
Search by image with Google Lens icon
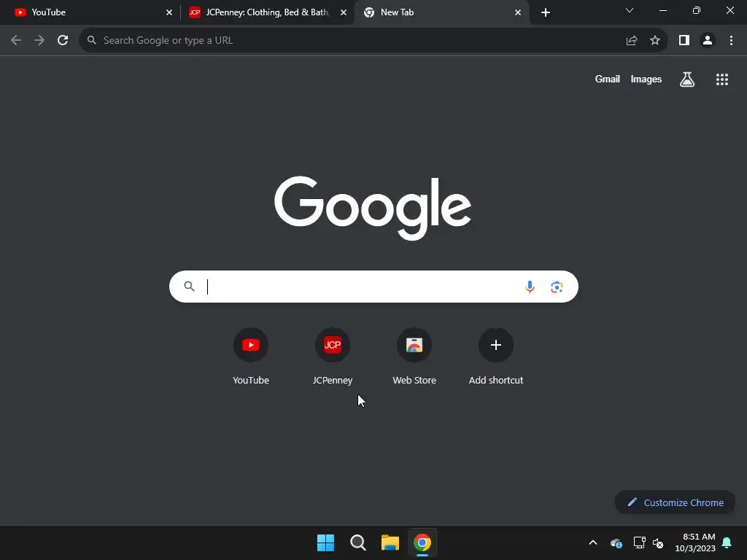(x=557, y=287)
